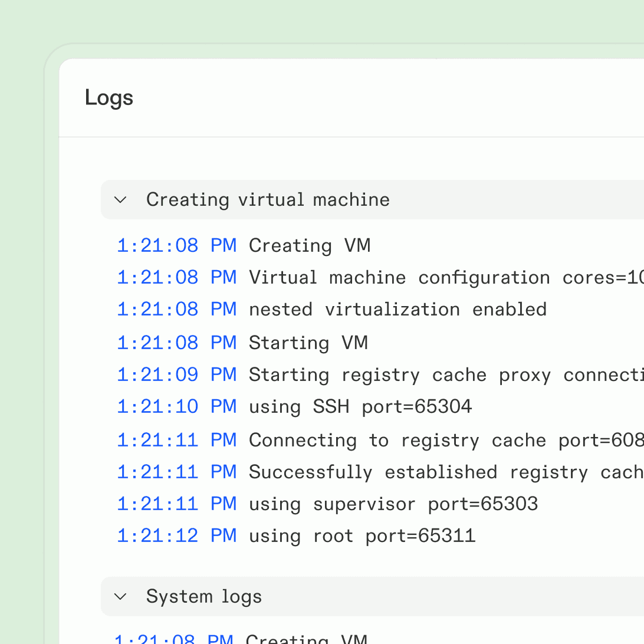644x644 pixels.
Task: Select the Creating VM log entry
Action: [309, 245]
